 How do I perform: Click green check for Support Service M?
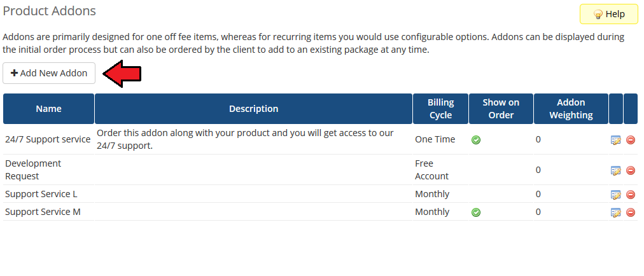pyautogui.click(x=476, y=212)
